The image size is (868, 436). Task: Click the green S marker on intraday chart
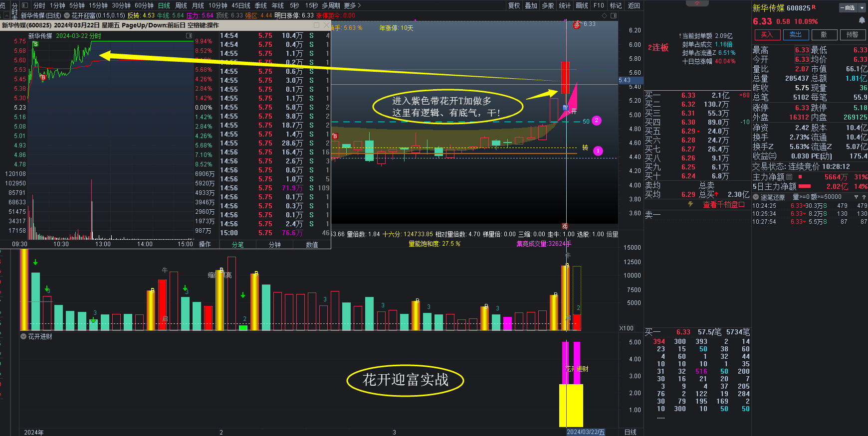[x=35, y=44]
